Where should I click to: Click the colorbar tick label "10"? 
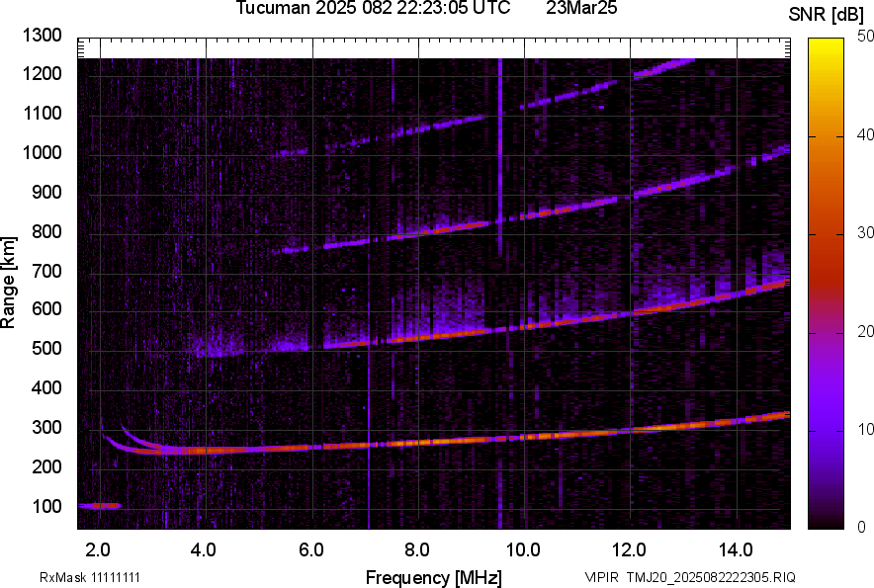865,429
